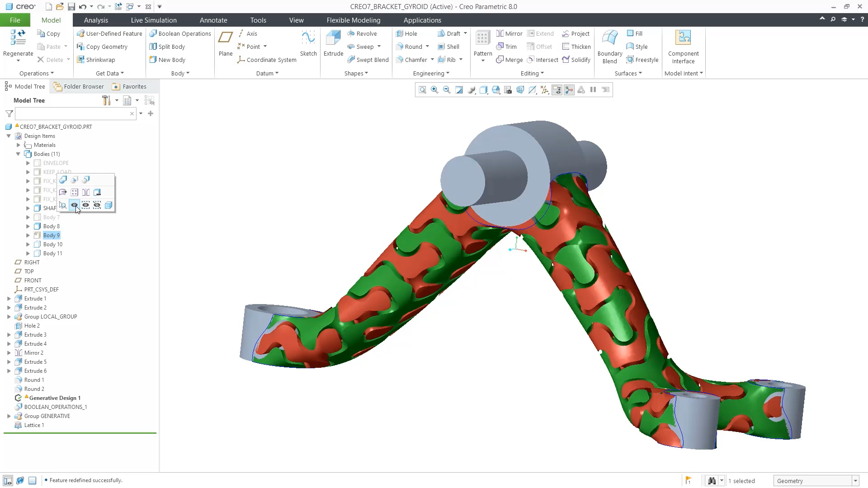Expand Group GENERATIVE in model tree

click(9, 416)
